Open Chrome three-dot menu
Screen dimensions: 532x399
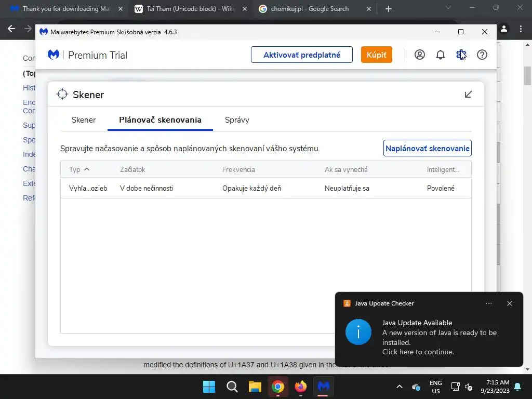(x=521, y=29)
